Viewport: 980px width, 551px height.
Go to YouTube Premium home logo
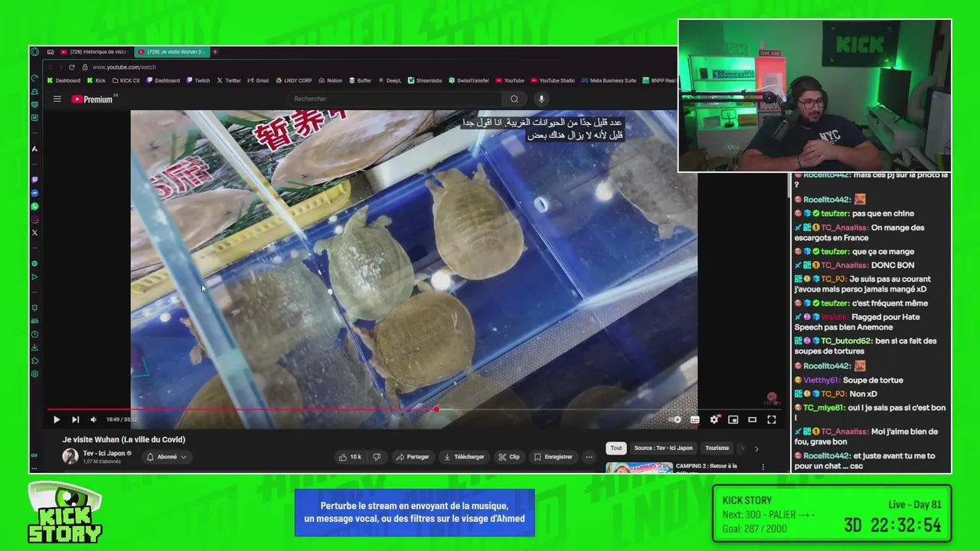(93, 99)
